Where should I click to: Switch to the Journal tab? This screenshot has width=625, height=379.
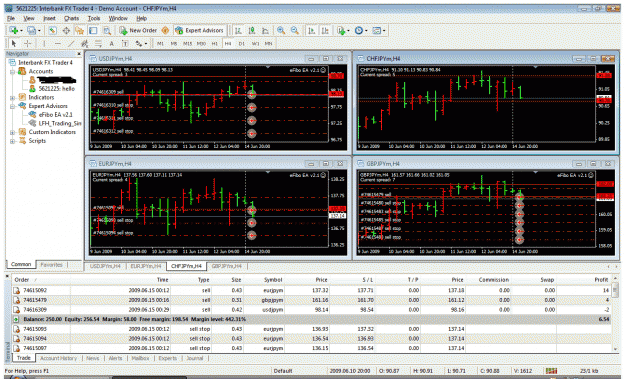195,358
